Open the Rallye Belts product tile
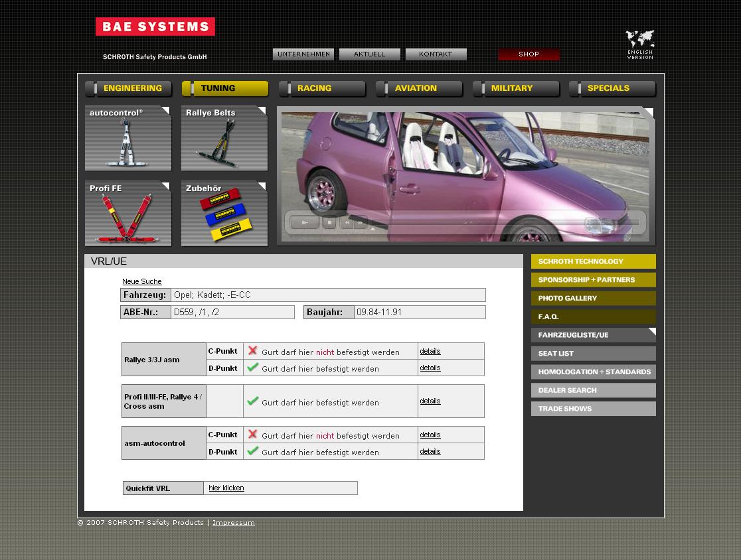Image resolution: width=741 pixels, height=560 pixels. 224,138
